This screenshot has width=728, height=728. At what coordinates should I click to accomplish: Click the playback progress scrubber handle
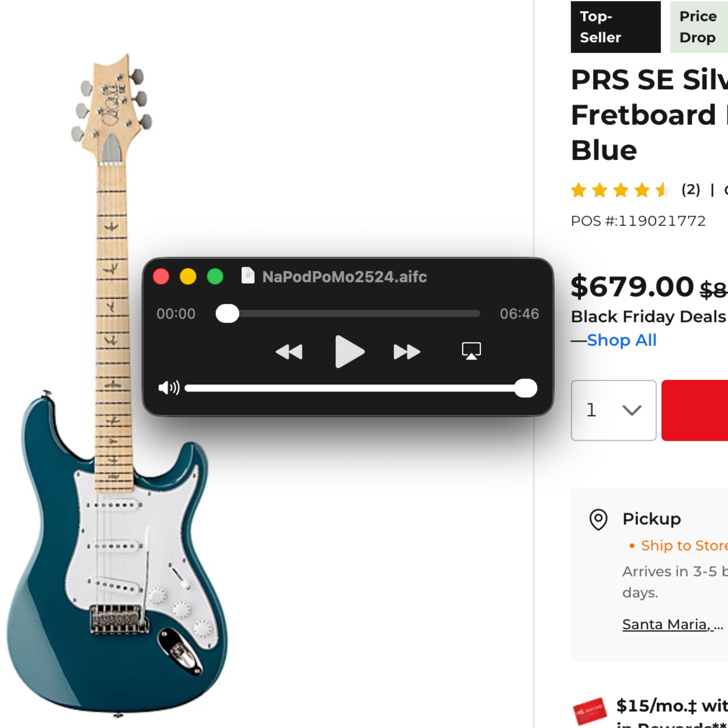[x=227, y=314]
